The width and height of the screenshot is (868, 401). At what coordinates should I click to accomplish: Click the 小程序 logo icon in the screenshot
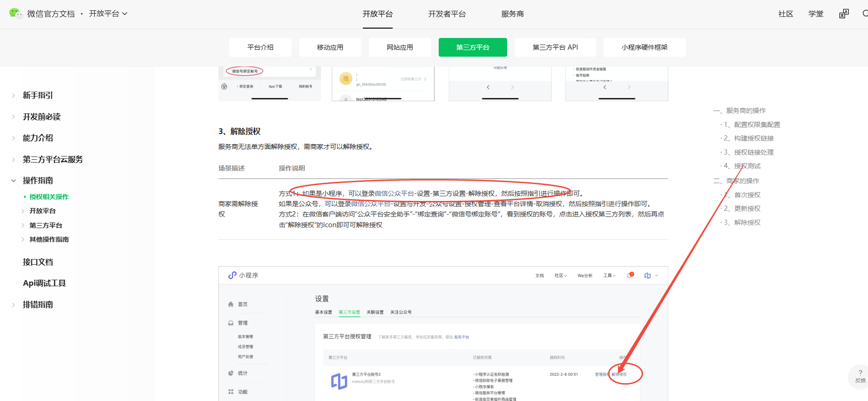(x=232, y=275)
